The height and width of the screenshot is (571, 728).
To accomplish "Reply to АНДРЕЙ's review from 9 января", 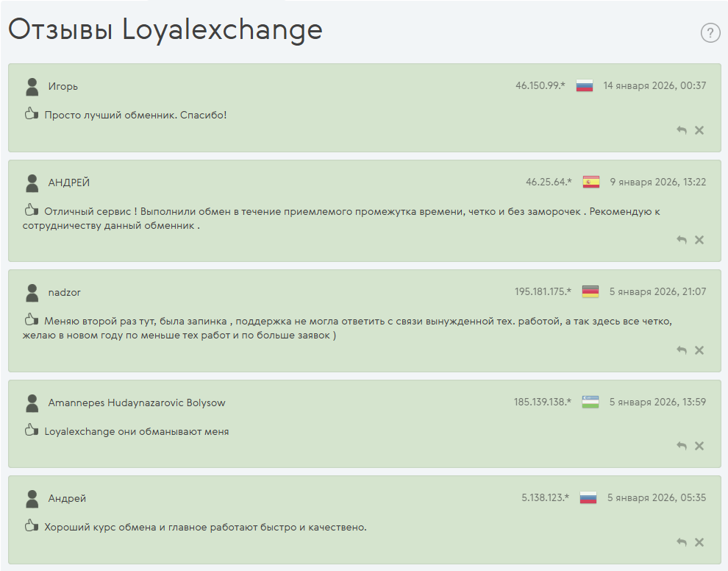I will pyautogui.click(x=682, y=240).
